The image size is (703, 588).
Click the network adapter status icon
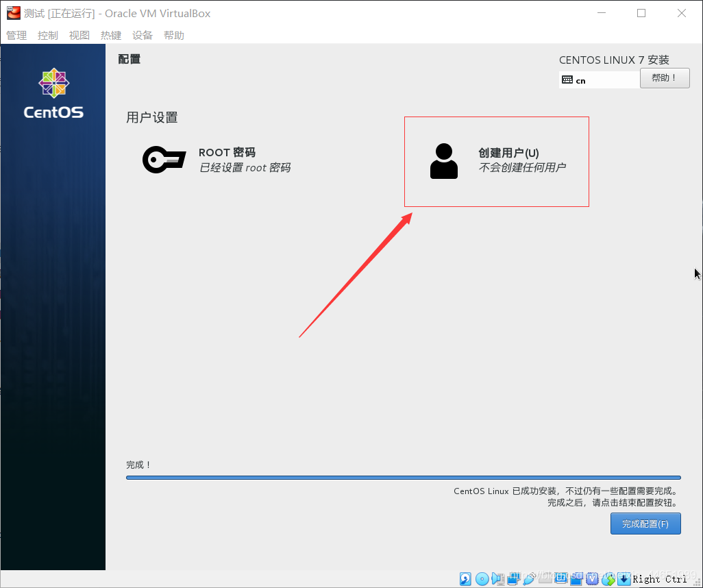pos(513,578)
